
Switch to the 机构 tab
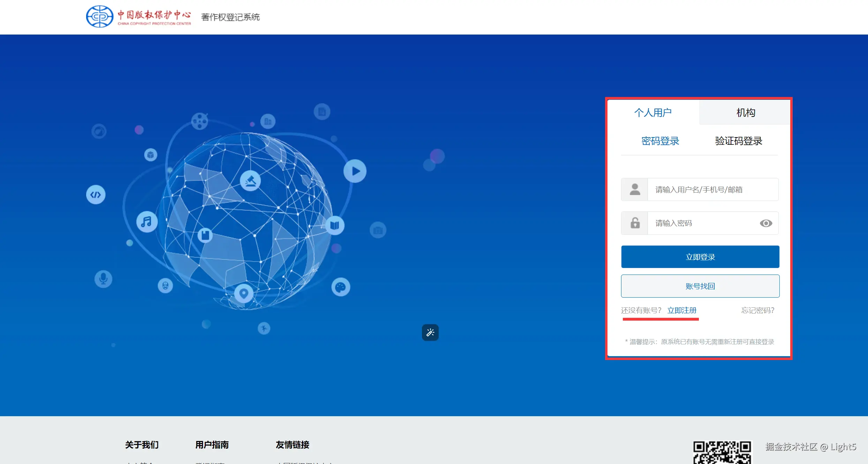point(746,113)
